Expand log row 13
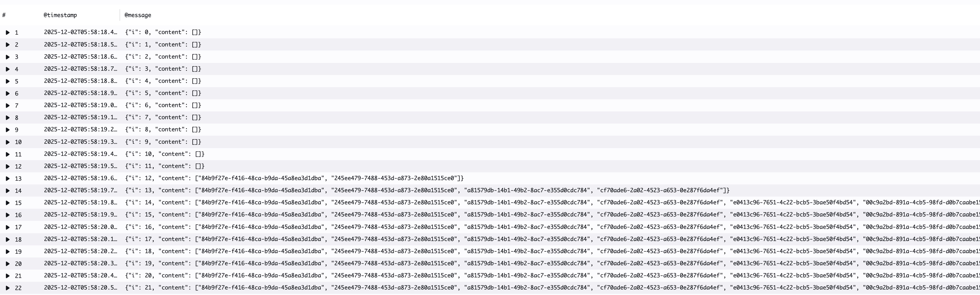Screen dimensions: 980x295 click(x=7, y=178)
